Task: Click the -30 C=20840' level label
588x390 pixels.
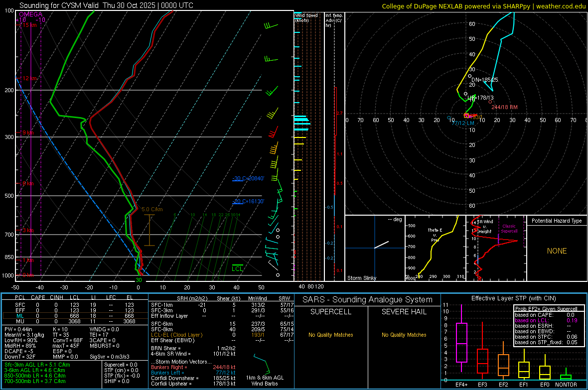Action: click(x=248, y=178)
